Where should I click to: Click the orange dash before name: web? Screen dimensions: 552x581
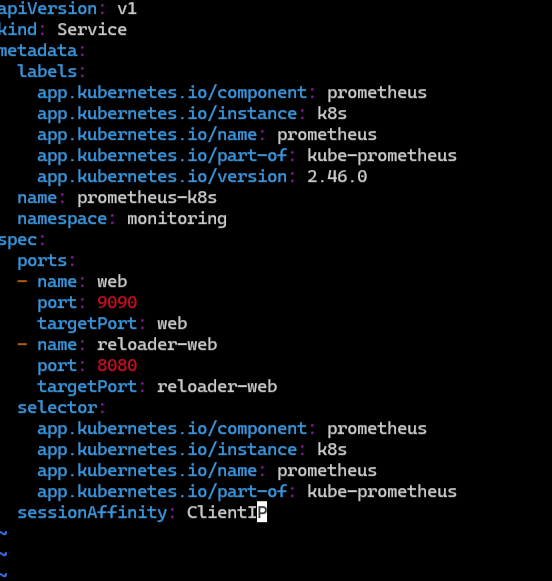[22, 281]
